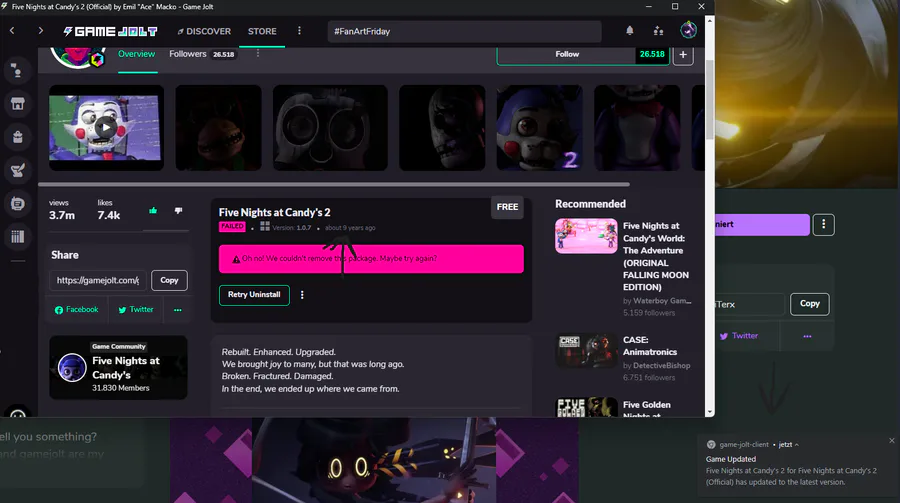Like the game with thumbs up
This screenshot has width=900, height=503.
tap(153, 211)
